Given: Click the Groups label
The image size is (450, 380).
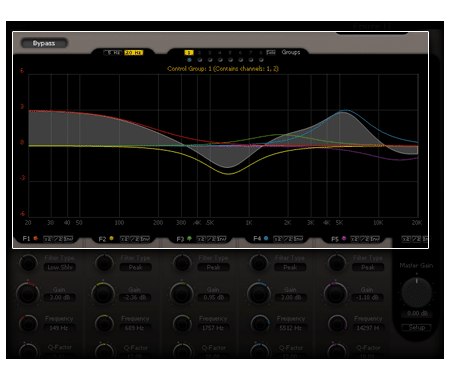Looking at the screenshot, I should pos(291,52).
